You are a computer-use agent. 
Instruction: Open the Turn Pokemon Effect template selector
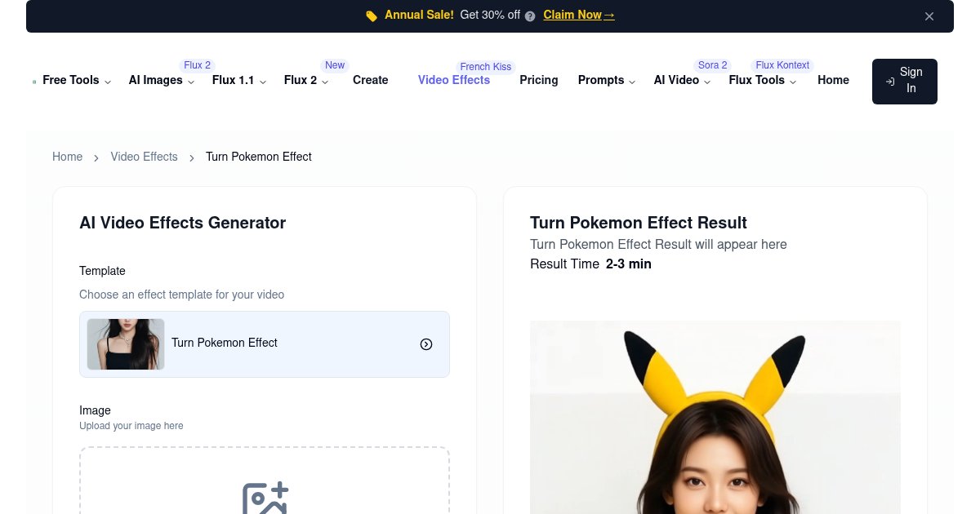tap(265, 344)
